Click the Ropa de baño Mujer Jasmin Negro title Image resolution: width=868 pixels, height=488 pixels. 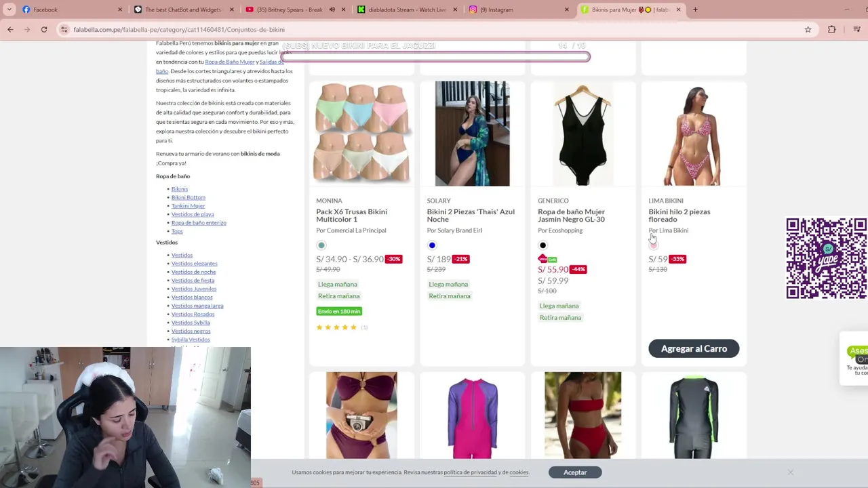tap(571, 216)
